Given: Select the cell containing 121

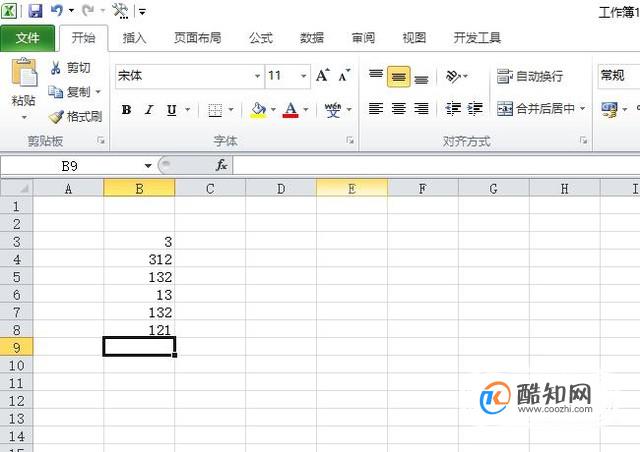Looking at the screenshot, I should pos(139,330).
